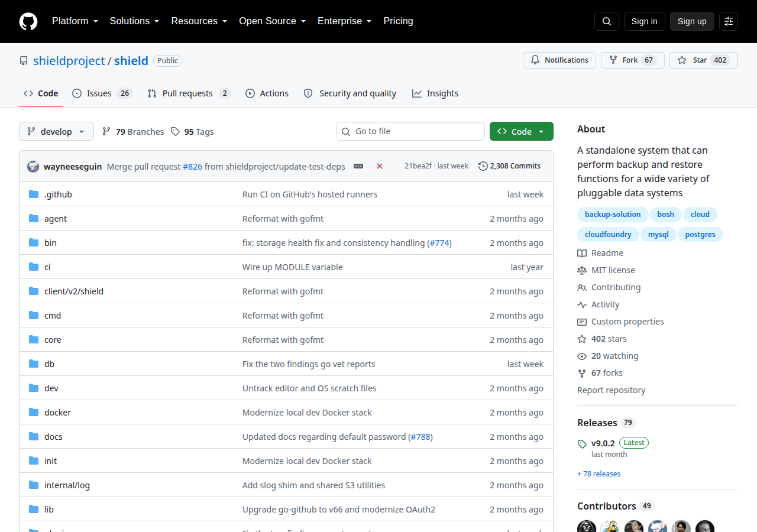757x532 pixels.
Task: Open pull request #826 link
Action: [192, 167]
